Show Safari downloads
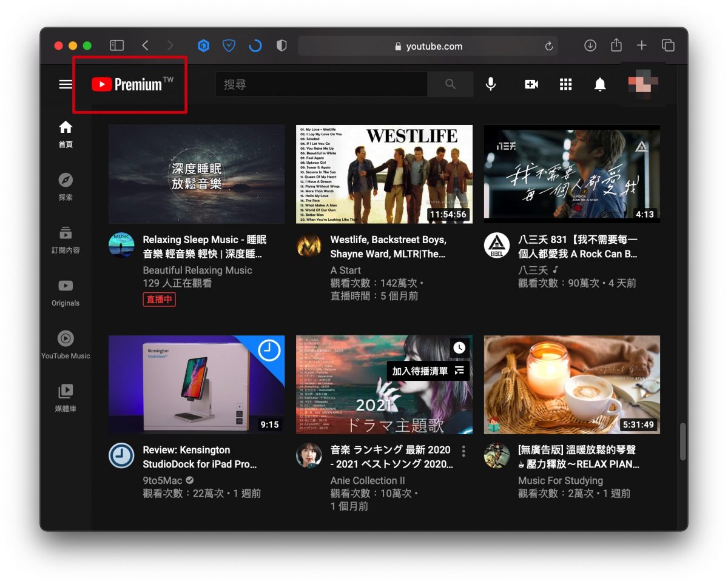This screenshot has width=728, height=584. click(590, 45)
